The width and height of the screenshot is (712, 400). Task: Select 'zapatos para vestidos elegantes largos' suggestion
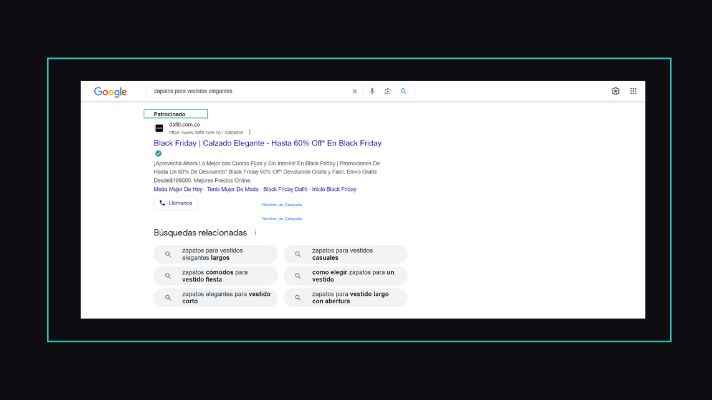tap(215, 254)
